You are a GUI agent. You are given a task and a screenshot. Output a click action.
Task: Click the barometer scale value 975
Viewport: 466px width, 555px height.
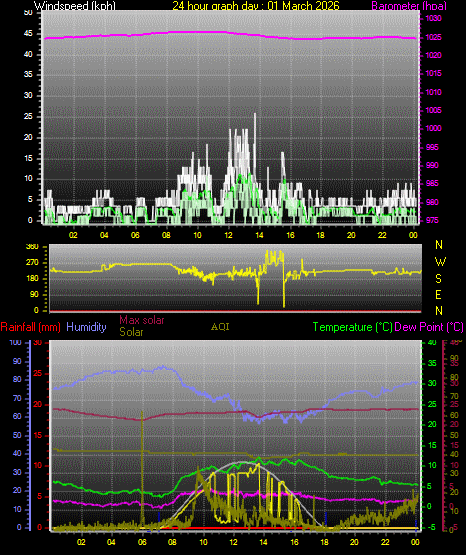coord(432,220)
